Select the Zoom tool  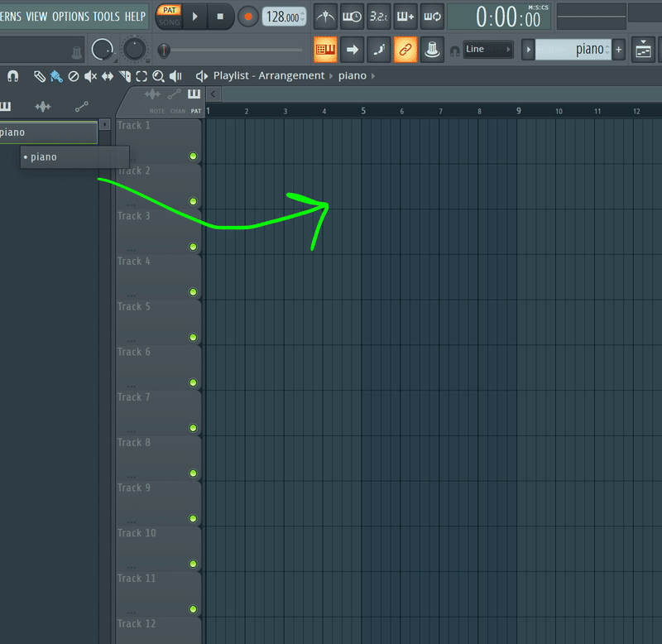pyautogui.click(x=158, y=76)
